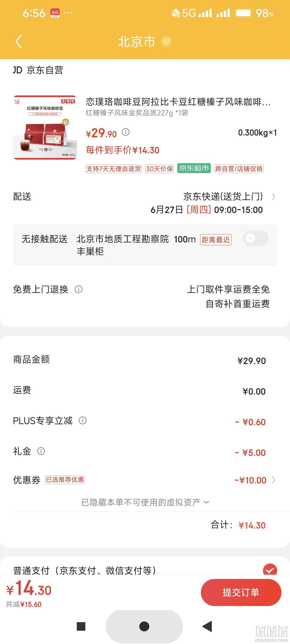290x644 pixels.
Task: Open coupon selection chevron at -¥10.00
Action: pos(274,480)
